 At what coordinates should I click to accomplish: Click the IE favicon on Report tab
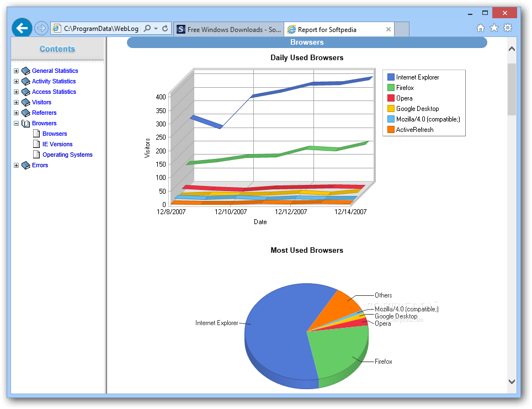coord(291,29)
